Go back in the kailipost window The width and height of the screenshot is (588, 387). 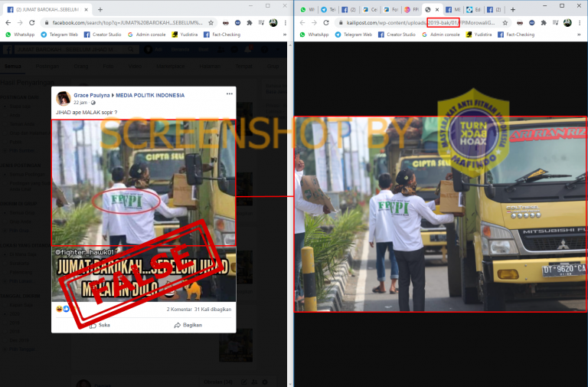click(x=302, y=23)
